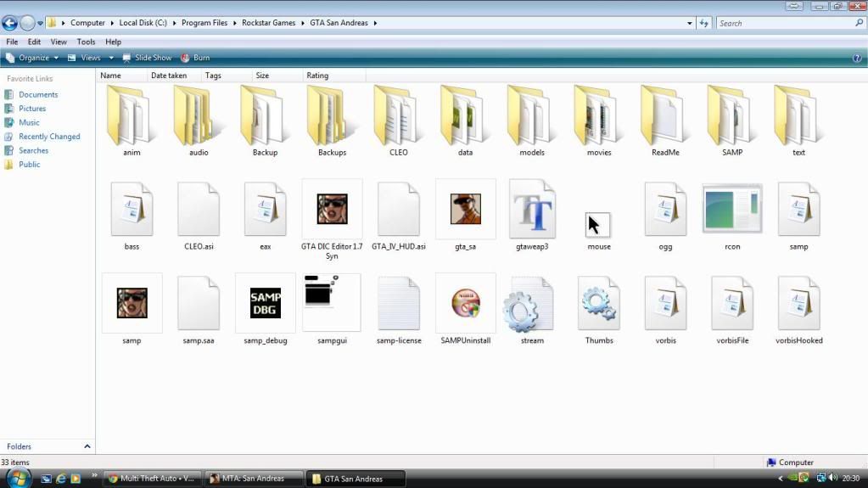Open the Help menu
The height and width of the screenshot is (488, 868).
point(113,42)
